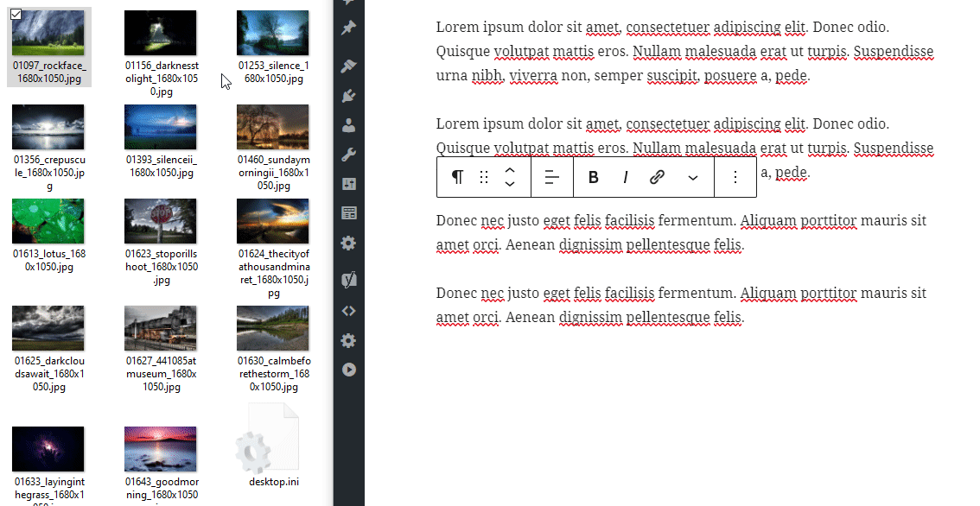
Task: Select the 01393_silenceii image thumbnail
Action: [161, 127]
